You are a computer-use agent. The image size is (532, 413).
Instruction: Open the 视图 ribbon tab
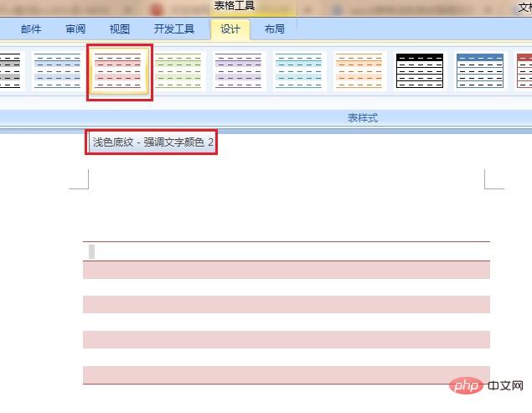click(120, 28)
